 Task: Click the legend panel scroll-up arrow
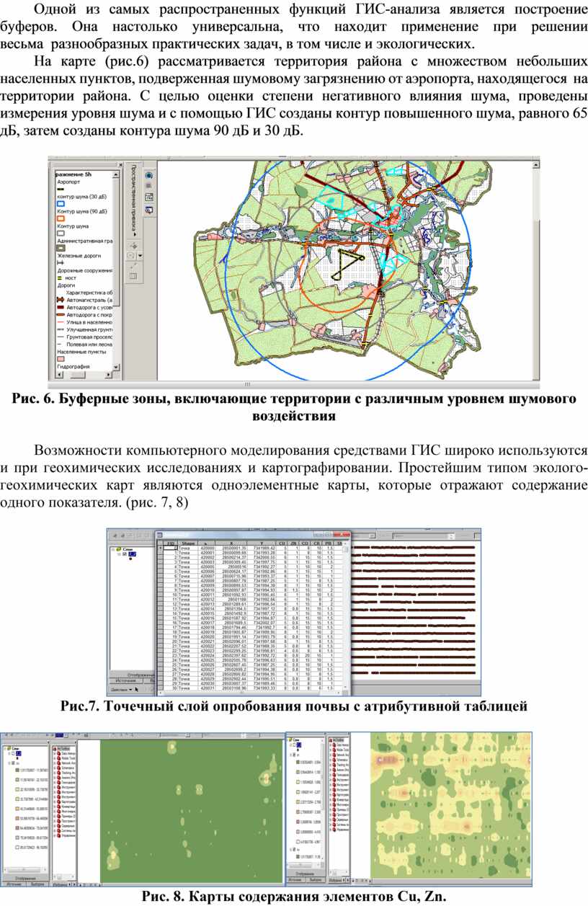(116, 174)
